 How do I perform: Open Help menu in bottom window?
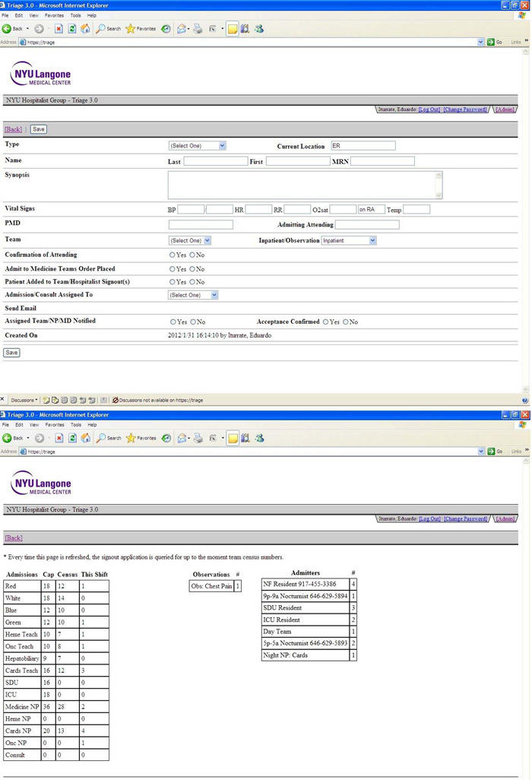(x=92, y=425)
